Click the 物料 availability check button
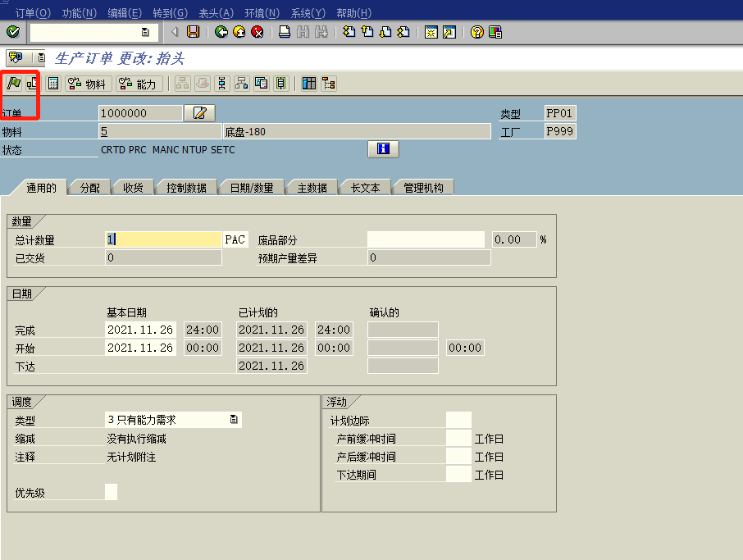This screenshot has height=560, width=743. pyautogui.click(x=89, y=84)
